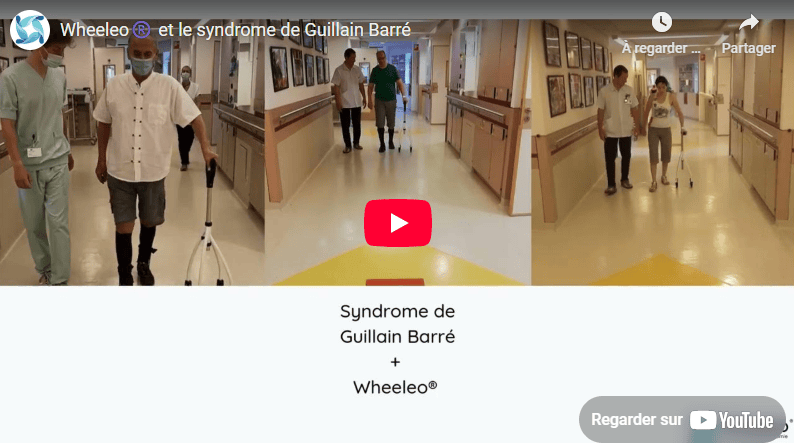Open the channel avatar logo
Viewport: 794px width, 443px height.
click(x=30, y=30)
